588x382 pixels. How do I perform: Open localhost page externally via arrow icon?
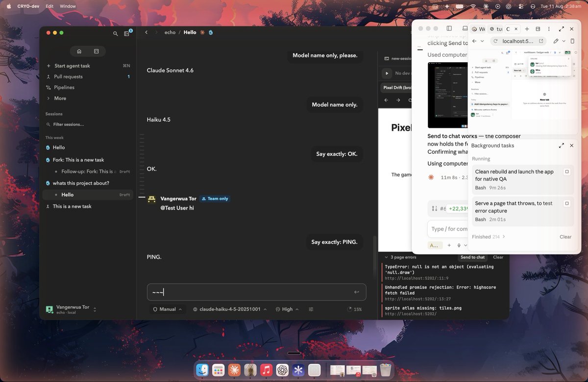click(x=541, y=41)
